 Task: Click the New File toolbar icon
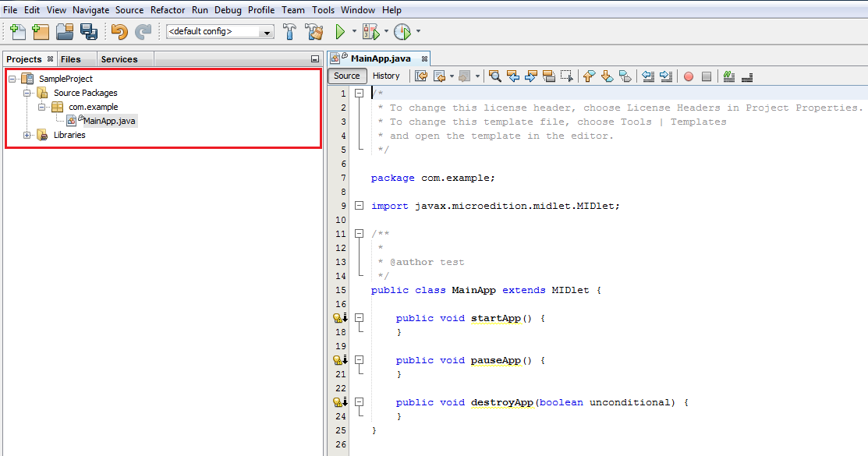coord(18,31)
